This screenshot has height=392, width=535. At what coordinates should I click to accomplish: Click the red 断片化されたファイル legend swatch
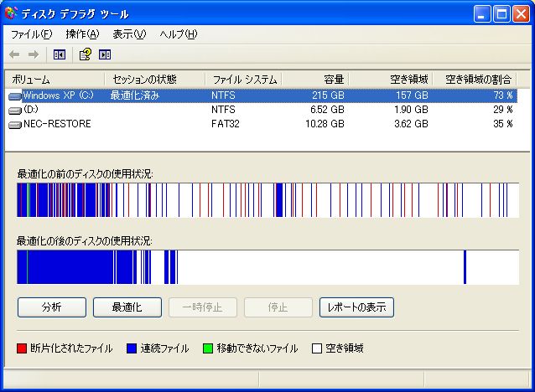pyautogui.click(x=22, y=348)
